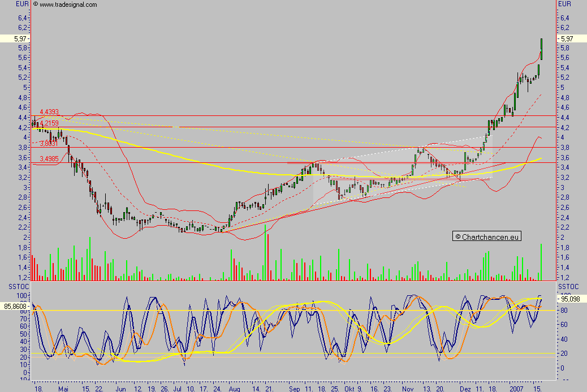Select the Nov label on time axis
587x392 pixels.
pyautogui.click(x=408, y=389)
